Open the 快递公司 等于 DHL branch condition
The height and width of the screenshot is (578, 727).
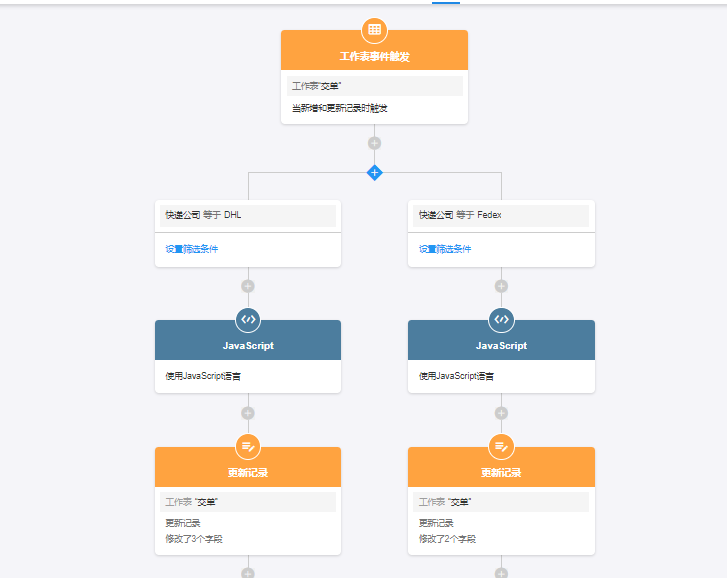(248, 216)
